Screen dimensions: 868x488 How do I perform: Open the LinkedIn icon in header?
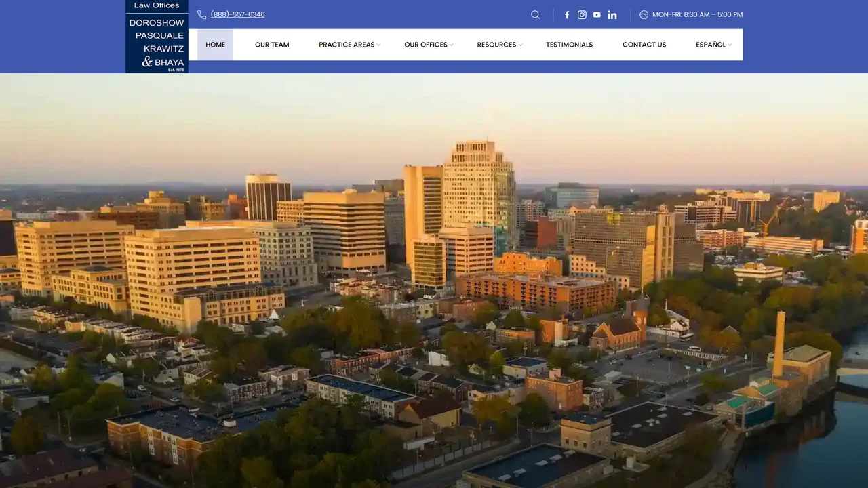tap(612, 14)
